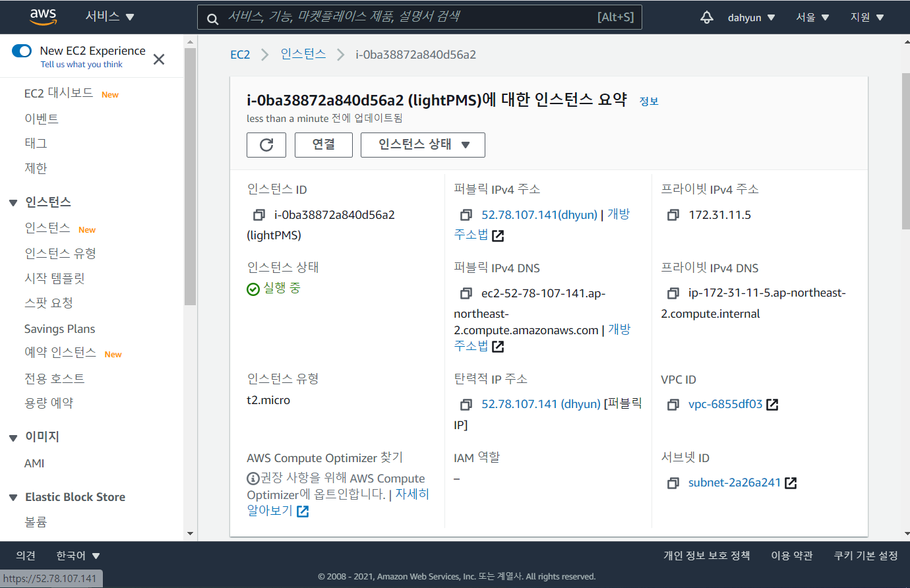
Task: Open the vpc-6855df03 link
Action: coord(725,404)
